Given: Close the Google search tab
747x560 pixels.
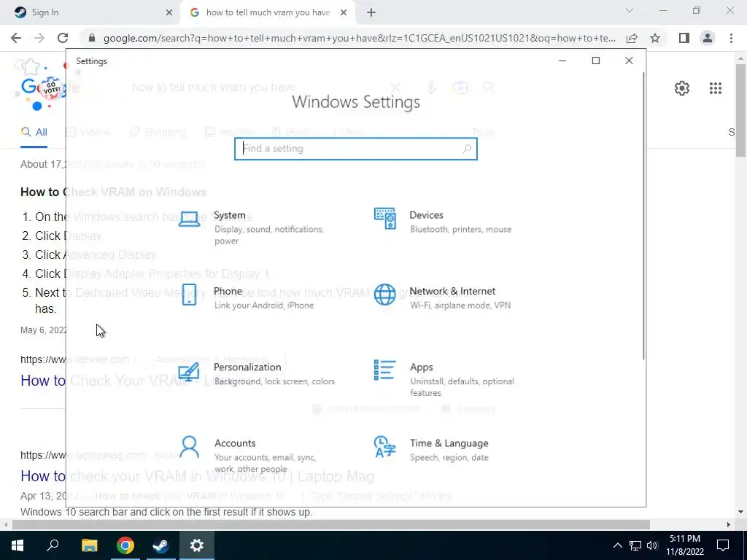Looking at the screenshot, I should pyautogui.click(x=344, y=12).
